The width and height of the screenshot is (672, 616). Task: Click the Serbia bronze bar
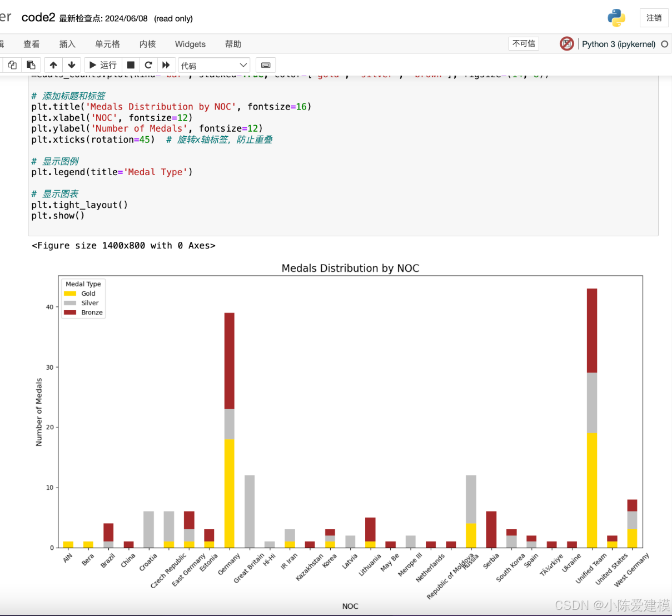tap(491, 529)
